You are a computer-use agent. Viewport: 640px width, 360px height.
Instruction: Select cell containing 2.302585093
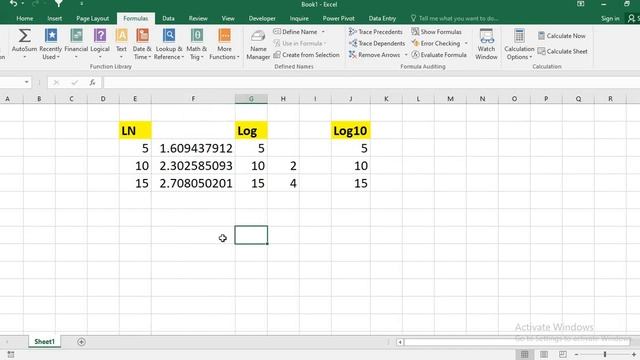193,166
